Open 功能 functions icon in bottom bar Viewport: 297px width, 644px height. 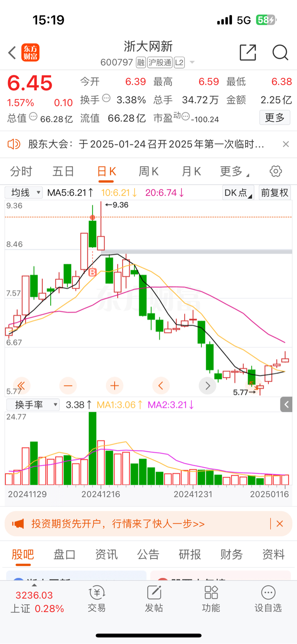pyautogui.click(x=211, y=599)
